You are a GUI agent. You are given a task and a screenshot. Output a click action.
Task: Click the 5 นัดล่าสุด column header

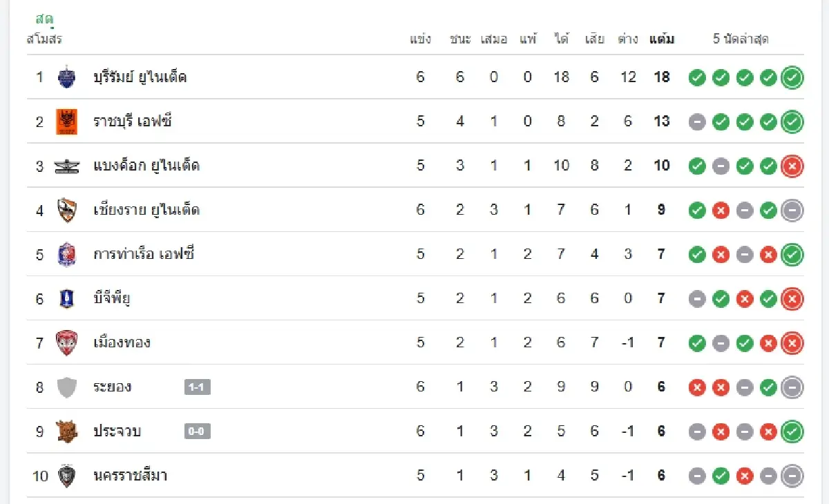[741, 39]
